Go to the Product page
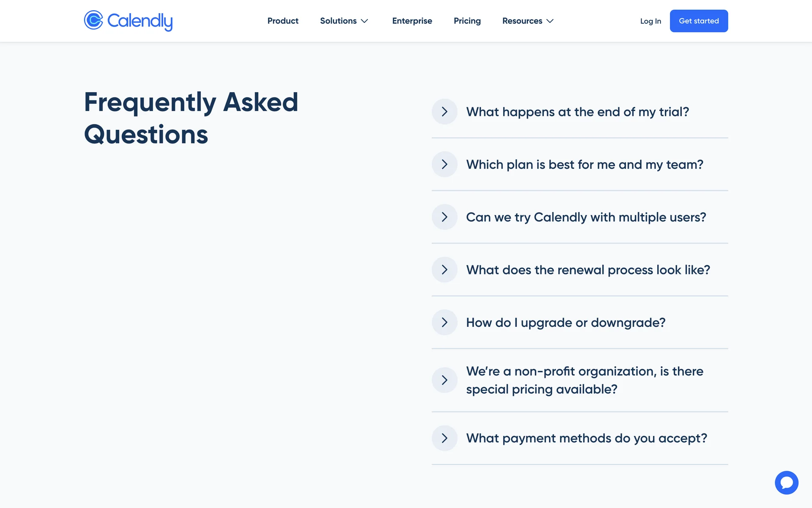 283,21
